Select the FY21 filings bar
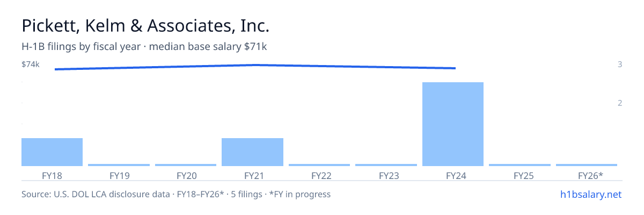Viewport: 644px width, 215px height. click(x=252, y=152)
